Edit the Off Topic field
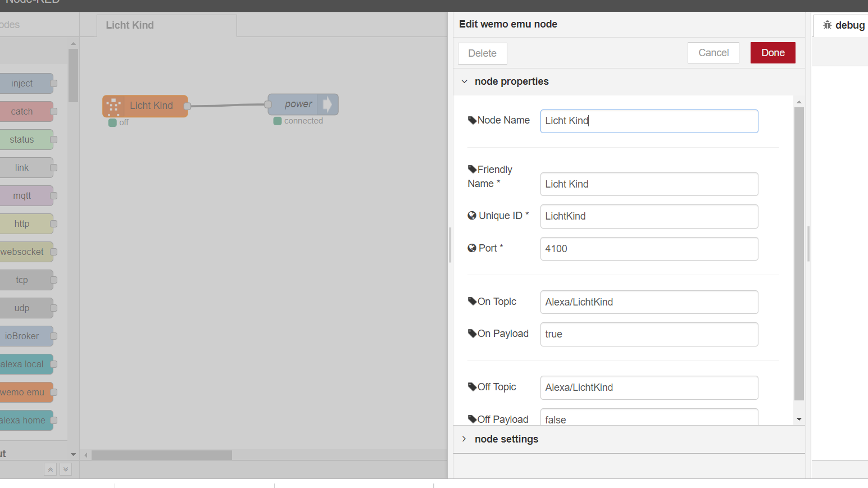 (x=649, y=387)
